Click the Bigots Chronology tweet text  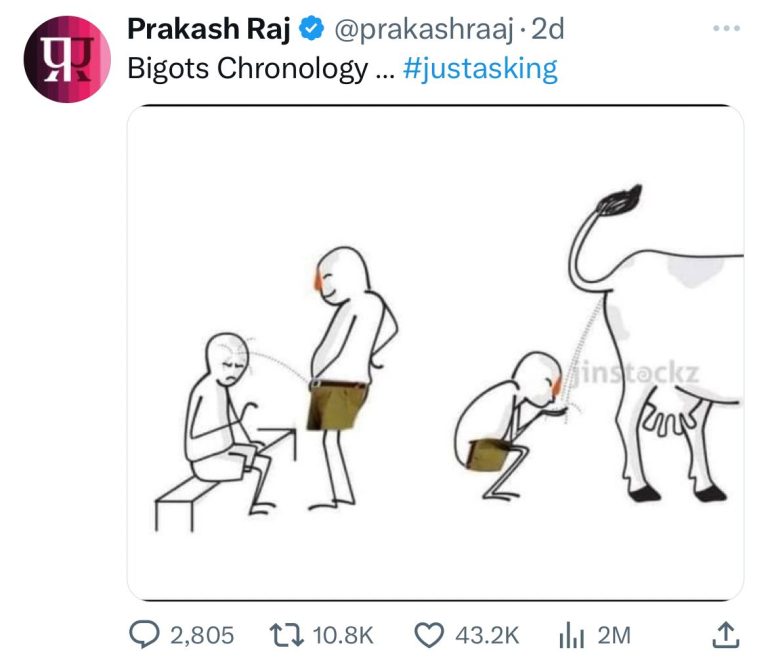pos(247,69)
